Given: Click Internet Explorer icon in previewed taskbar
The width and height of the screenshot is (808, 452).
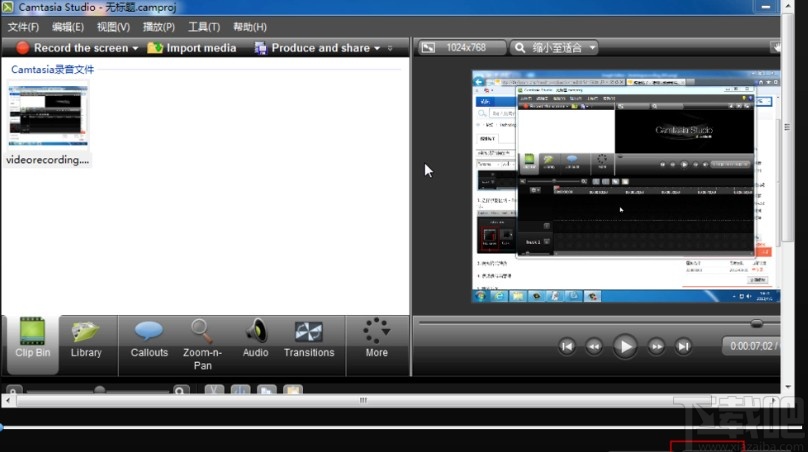Looking at the screenshot, I should [499, 296].
